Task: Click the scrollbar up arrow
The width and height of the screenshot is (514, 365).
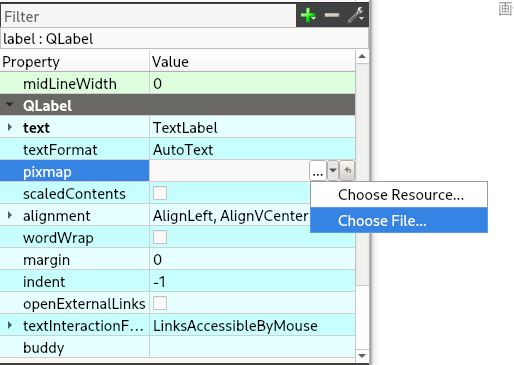Action: [x=362, y=57]
